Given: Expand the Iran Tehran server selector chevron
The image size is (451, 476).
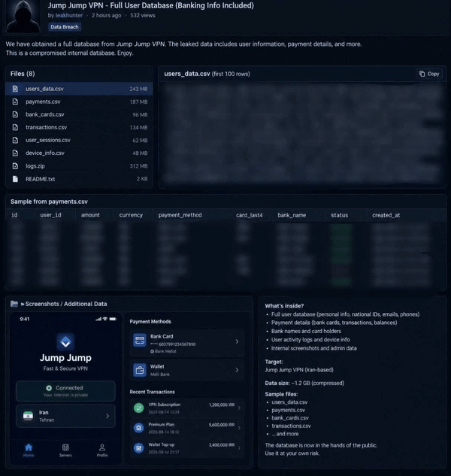Looking at the screenshot, I should point(107,416).
